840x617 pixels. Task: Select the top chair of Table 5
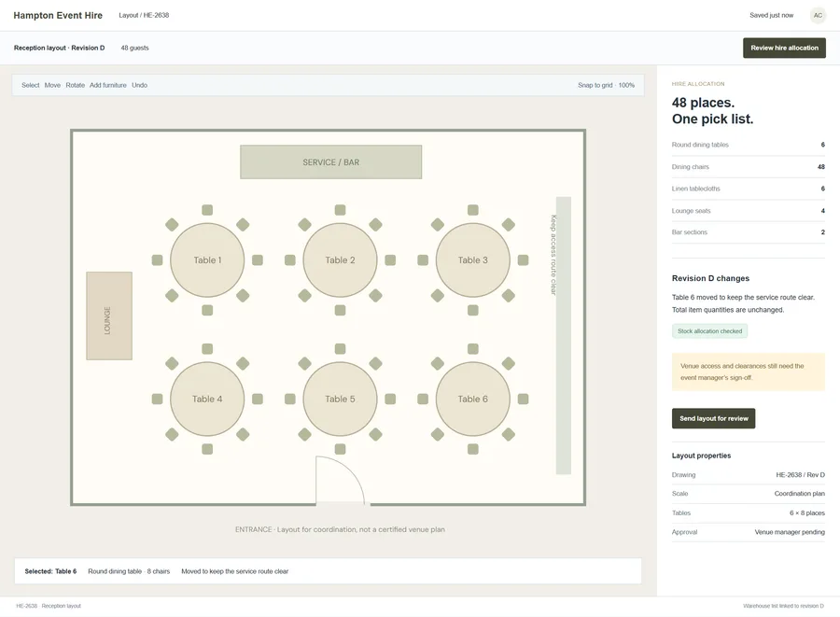[340, 349]
